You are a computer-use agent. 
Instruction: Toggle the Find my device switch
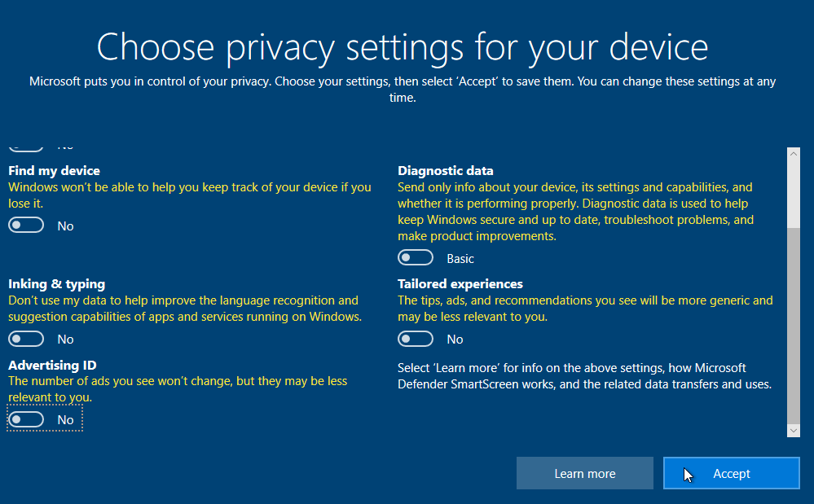26,226
